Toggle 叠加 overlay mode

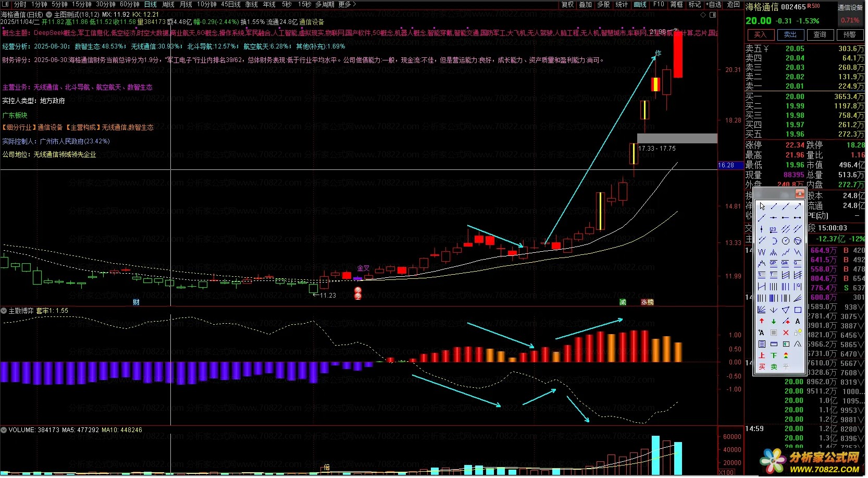click(586, 4)
